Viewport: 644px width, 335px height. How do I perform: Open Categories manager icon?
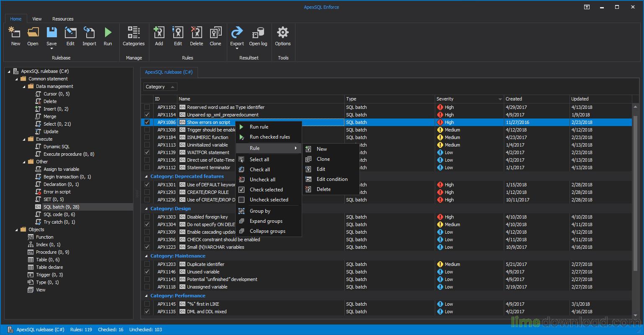(x=133, y=33)
